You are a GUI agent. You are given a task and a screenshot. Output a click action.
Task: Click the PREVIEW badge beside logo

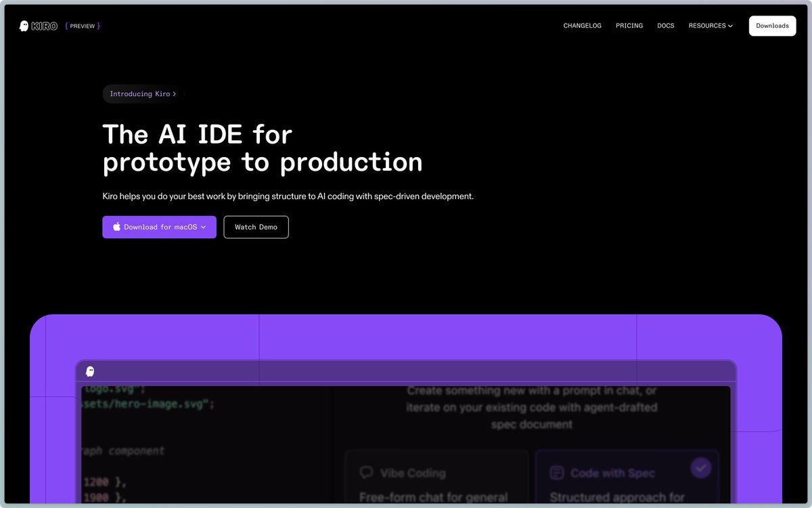(83, 26)
